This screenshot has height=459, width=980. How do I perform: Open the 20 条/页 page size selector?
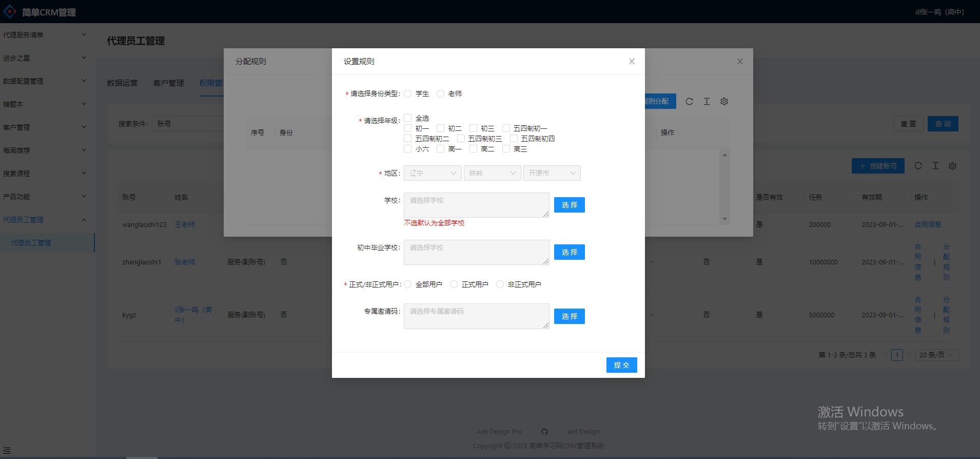click(x=936, y=355)
